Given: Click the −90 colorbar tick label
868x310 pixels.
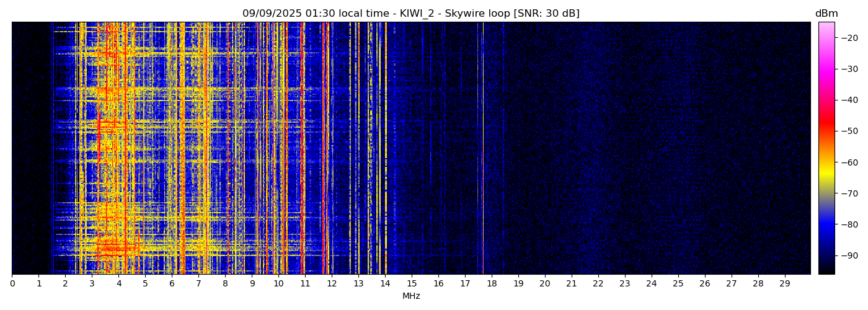Looking at the screenshot, I should (x=849, y=255).
